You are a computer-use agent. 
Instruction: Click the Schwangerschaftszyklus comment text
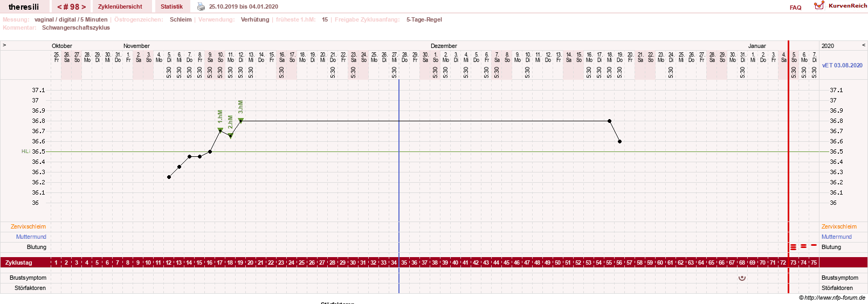click(76, 27)
